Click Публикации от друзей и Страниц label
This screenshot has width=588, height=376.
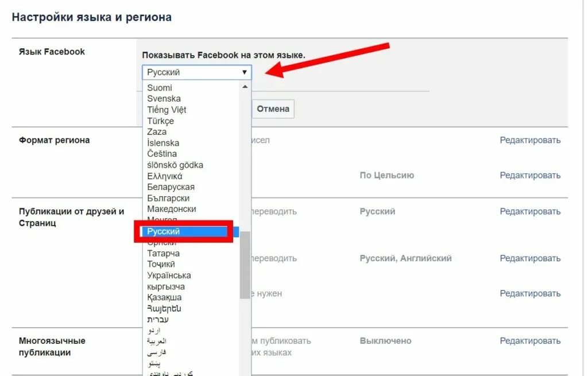tap(71, 217)
